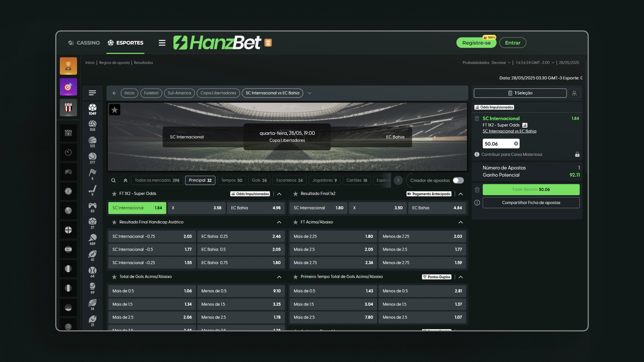Open the club shield badge in sidebar
The width and height of the screenshot is (644, 362).
point(68,108)
